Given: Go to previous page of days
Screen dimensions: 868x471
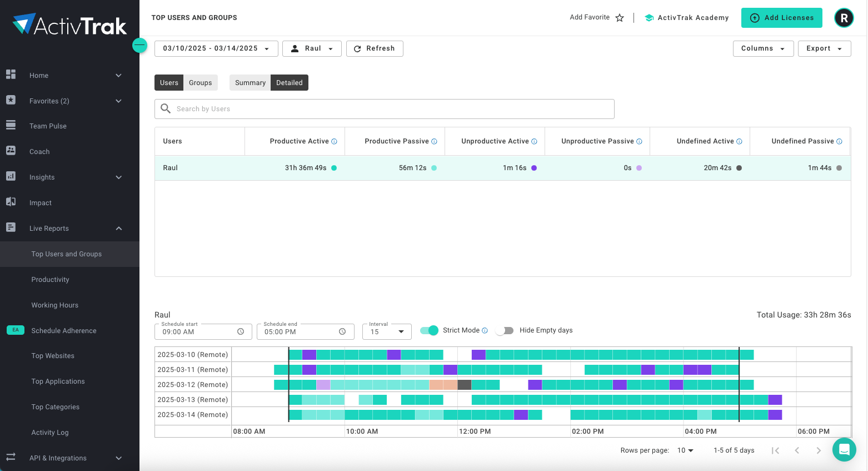Looking at the screenshot, I should pyautogui.click(x=797, y=450).
